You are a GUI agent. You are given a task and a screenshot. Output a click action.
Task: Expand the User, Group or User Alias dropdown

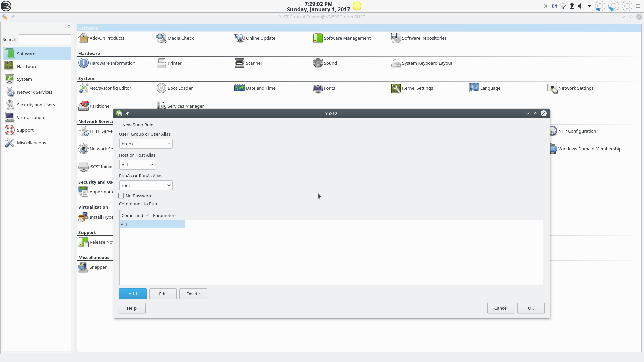point(146,144)
